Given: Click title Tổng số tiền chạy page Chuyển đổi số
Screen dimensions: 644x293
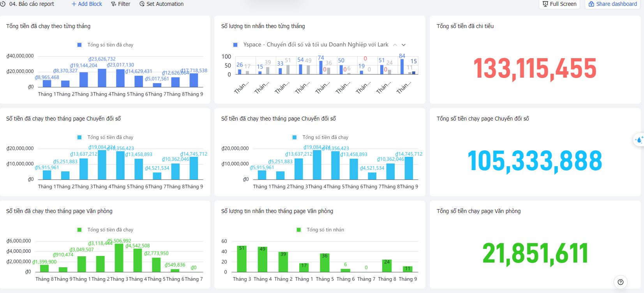Looking at the screenshot, I should (483, 119).
